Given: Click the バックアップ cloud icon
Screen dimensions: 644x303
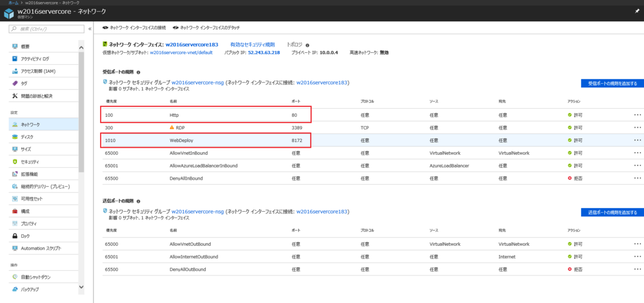Looking at the screenshot, I should pyautogui.click(x=15, y=289).
